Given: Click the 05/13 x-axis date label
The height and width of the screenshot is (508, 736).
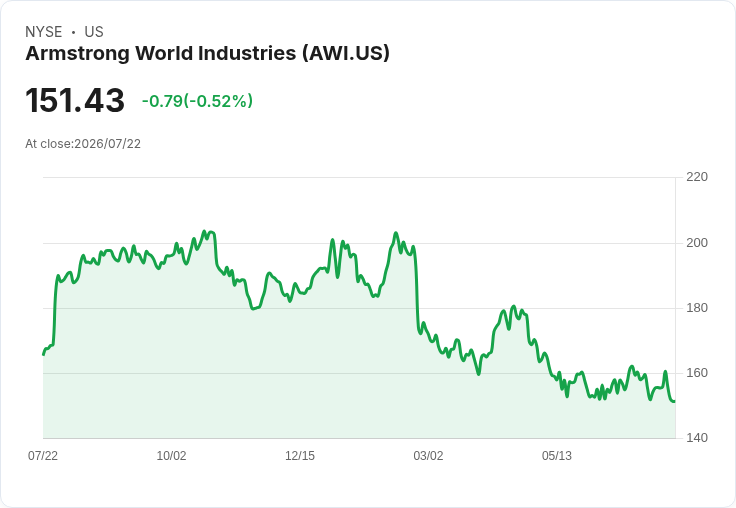Looking at the screenshot, I should pyautogui.click(x=557, y=455).
